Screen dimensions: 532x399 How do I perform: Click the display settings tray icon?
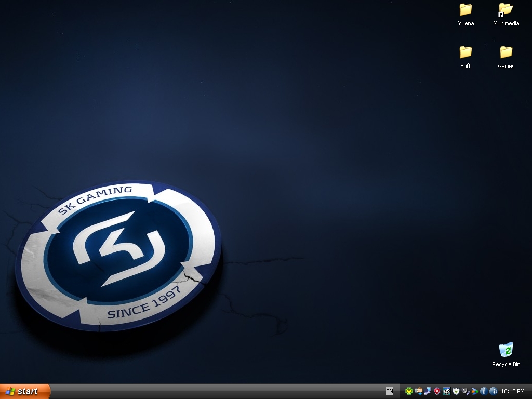point(447,391)
